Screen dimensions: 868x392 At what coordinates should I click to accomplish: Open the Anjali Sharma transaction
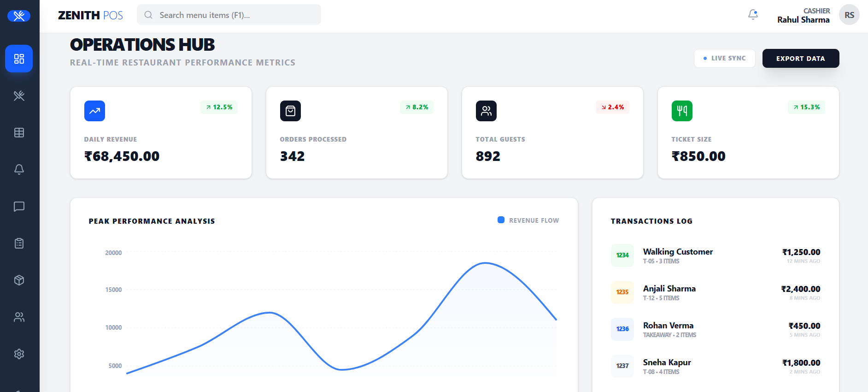click(716, 292)
